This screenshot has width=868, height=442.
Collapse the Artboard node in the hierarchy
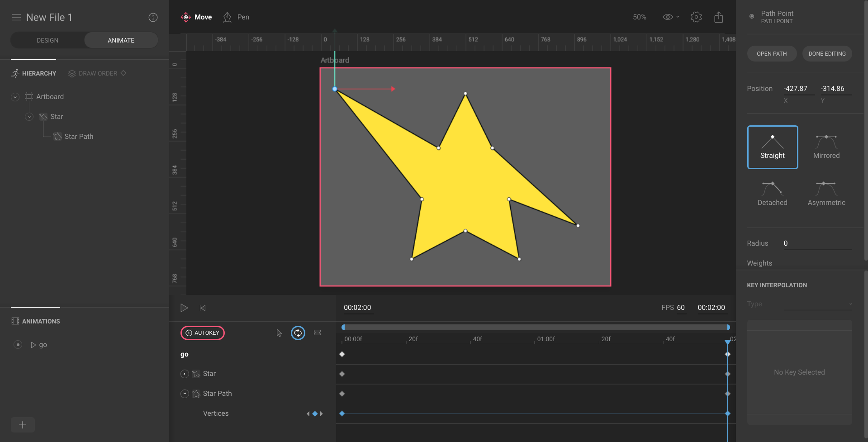(x=14, y=96)
